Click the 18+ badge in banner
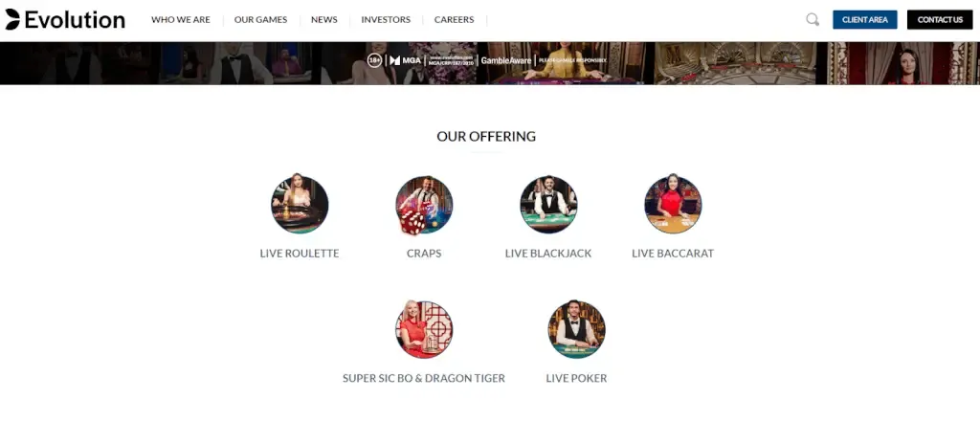Image resolution: width=980 pixels, height=421 pixels. point(374,60)
